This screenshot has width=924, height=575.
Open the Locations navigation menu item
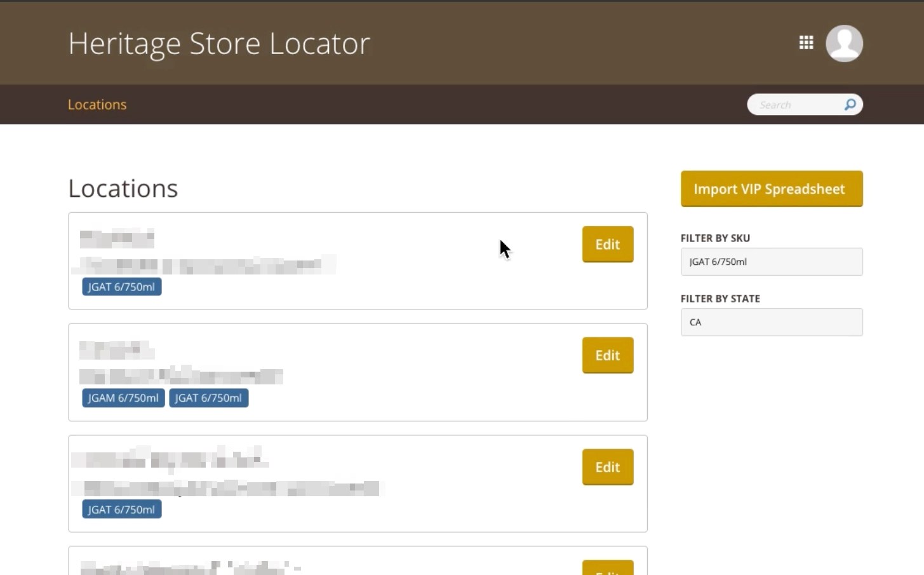97,104
